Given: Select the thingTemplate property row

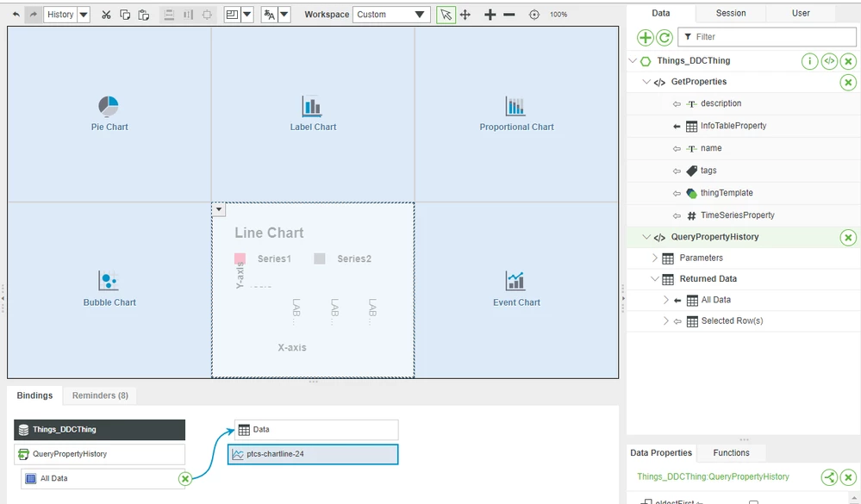Looking at the screenshot, I should (x=743, y=193).
